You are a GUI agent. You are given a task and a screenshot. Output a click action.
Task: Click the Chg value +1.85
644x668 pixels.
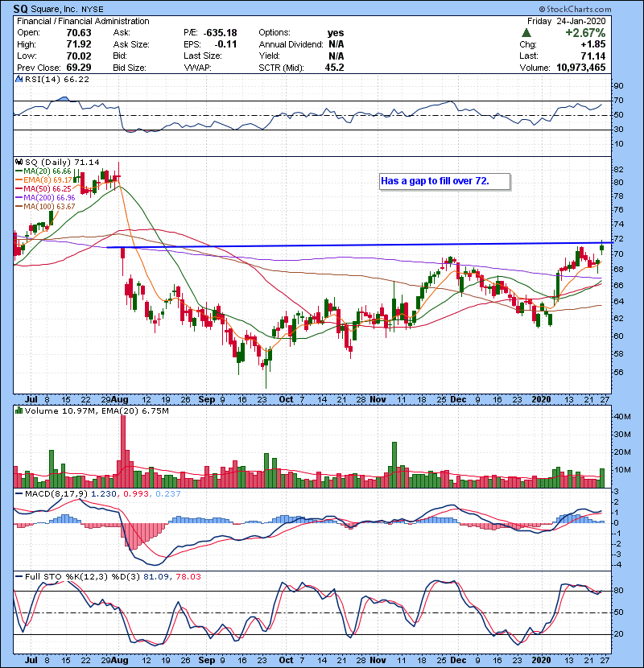point(592,44)
